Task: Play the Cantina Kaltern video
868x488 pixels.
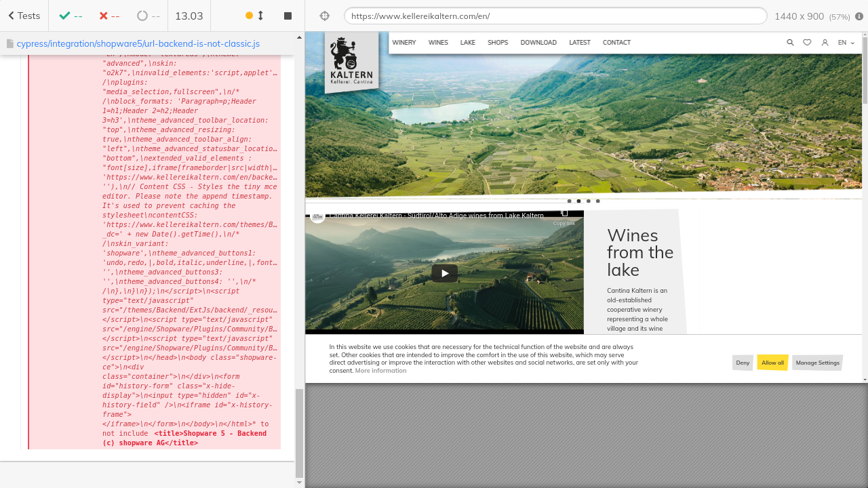Action: pos(445,273)
